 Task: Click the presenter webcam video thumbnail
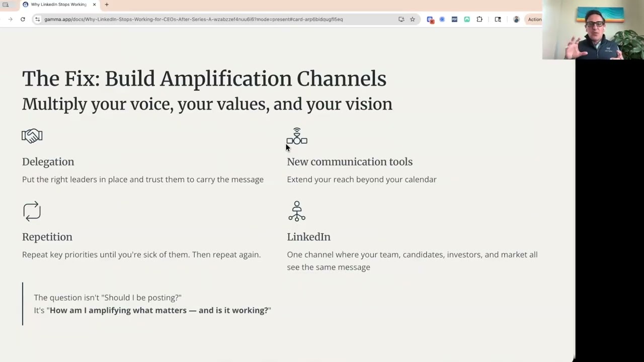593,30
